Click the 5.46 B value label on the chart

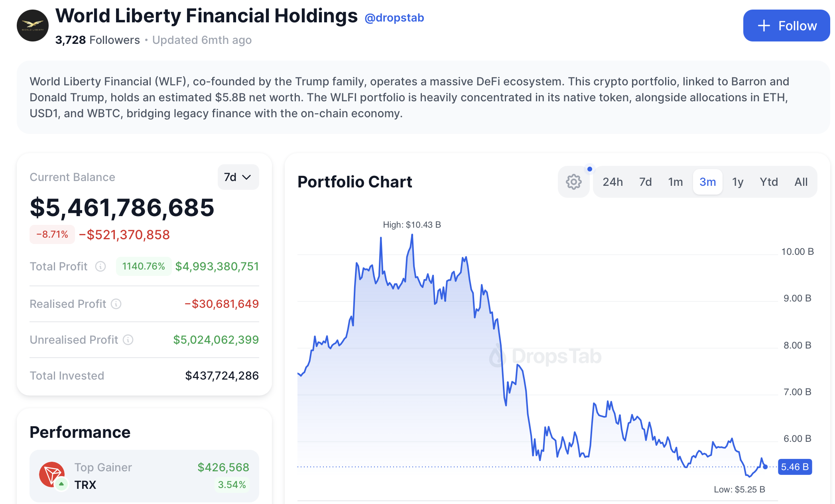point(794,466)
